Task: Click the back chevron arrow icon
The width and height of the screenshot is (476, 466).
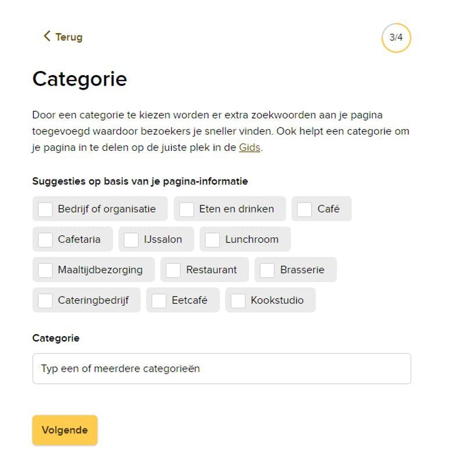Action: point(47,36)
